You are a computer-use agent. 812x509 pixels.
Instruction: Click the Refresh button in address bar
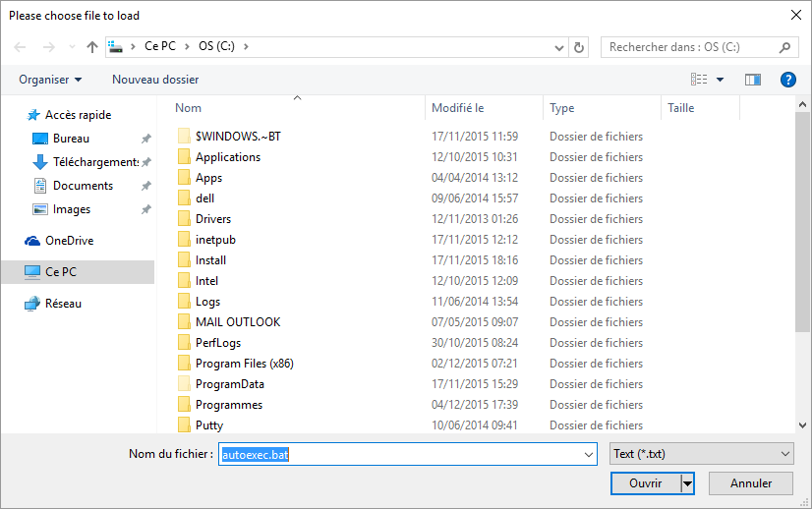pos(579,47)
